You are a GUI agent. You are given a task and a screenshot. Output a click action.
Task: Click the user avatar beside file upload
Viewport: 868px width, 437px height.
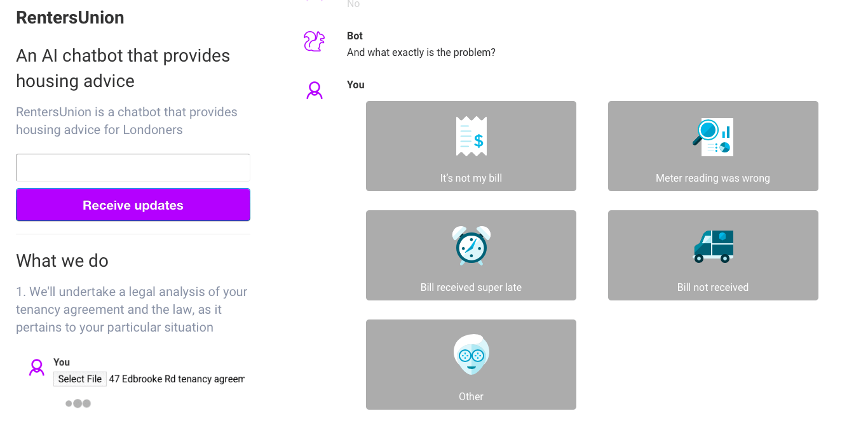37,367
